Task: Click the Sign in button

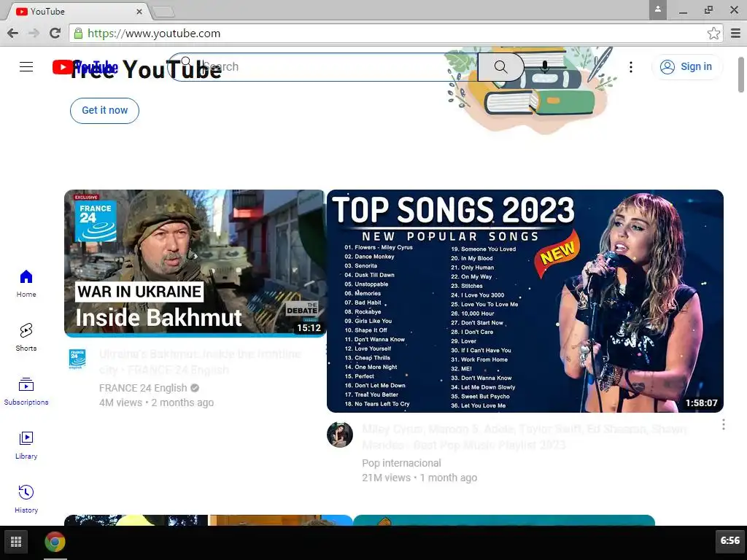Action: pos(686,66)
